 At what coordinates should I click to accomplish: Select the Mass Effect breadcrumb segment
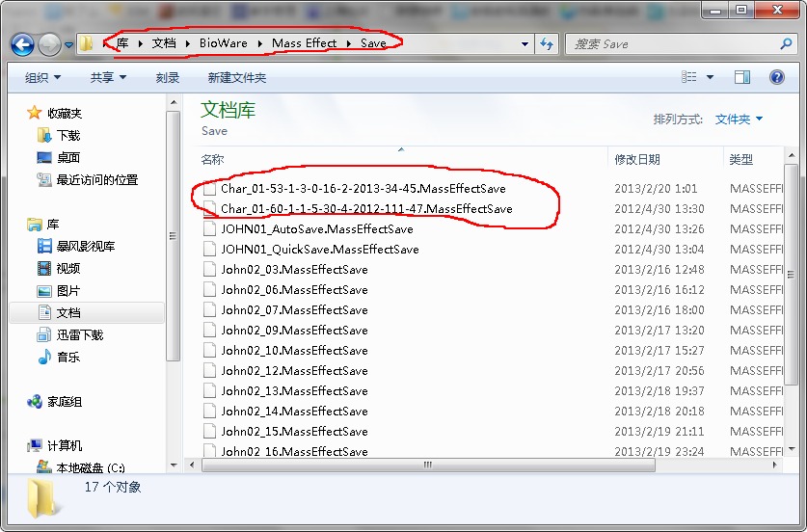click(304, 43)
